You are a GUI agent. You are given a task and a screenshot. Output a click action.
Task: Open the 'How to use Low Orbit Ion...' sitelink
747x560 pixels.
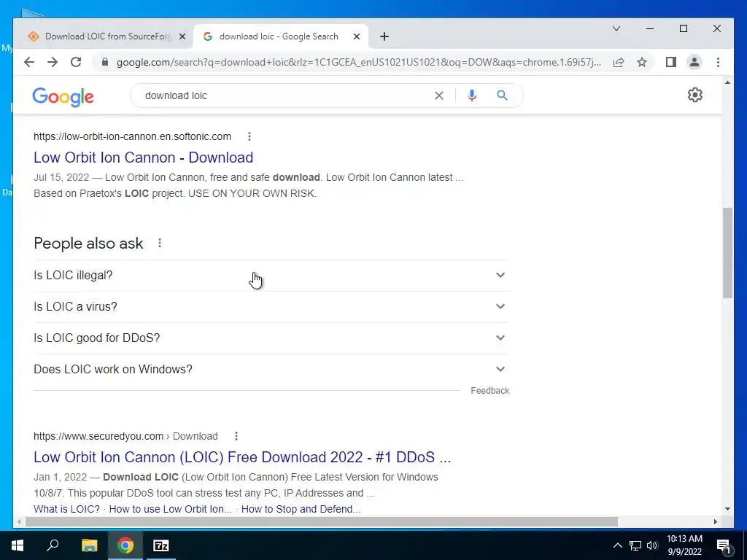point(171,509)
